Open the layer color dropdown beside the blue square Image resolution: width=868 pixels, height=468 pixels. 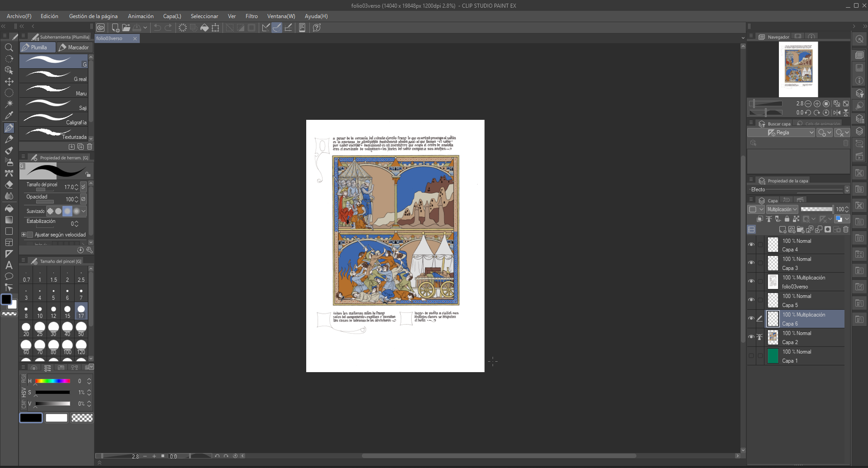[847, 219]
